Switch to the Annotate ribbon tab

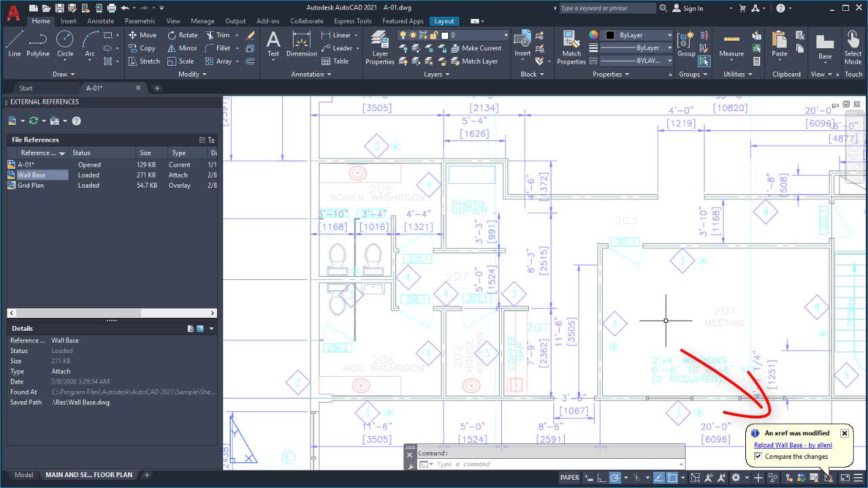click(x=100, y=21)
